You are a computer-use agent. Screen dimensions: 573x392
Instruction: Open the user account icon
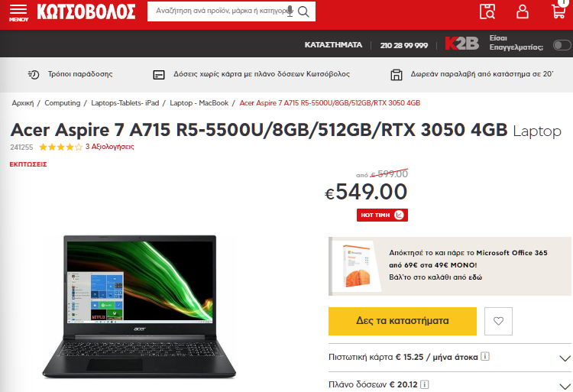tap(523, 11)
